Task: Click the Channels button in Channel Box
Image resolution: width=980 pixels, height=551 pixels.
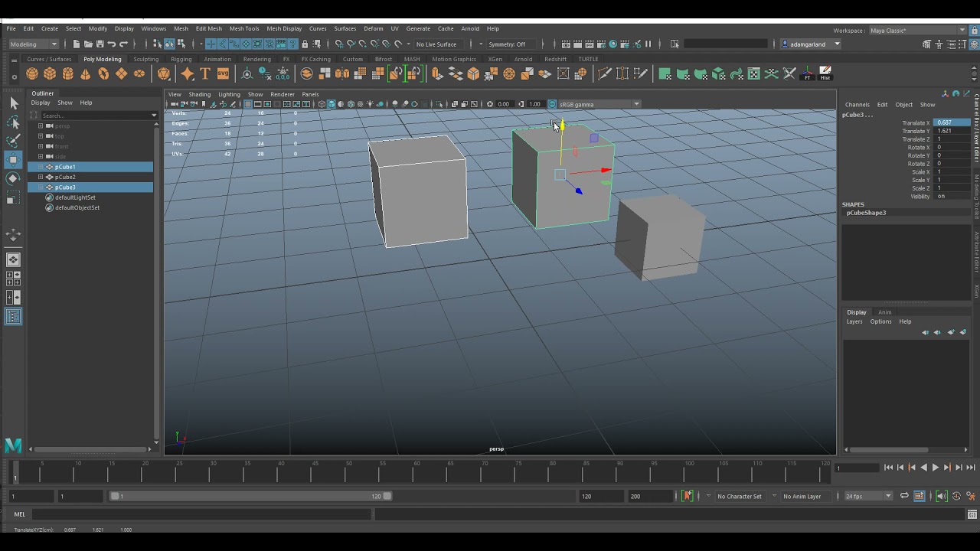Action: click(x=857, y=105)
